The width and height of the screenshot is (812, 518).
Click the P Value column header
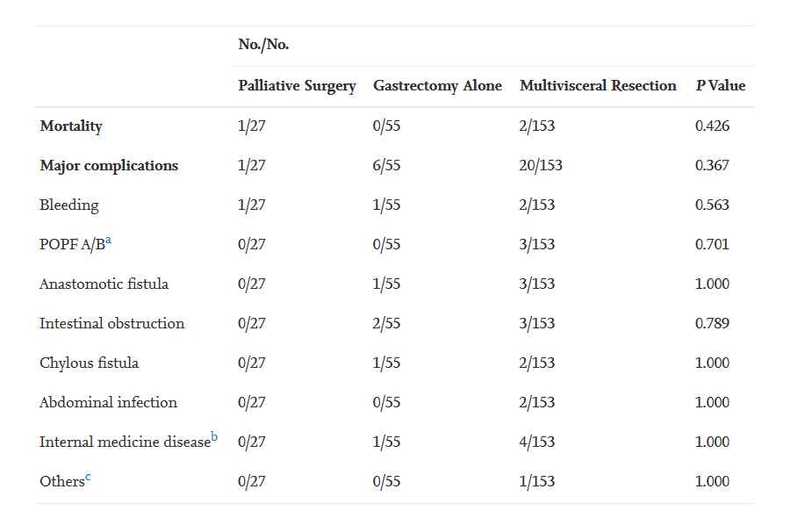tap(720, 86)
